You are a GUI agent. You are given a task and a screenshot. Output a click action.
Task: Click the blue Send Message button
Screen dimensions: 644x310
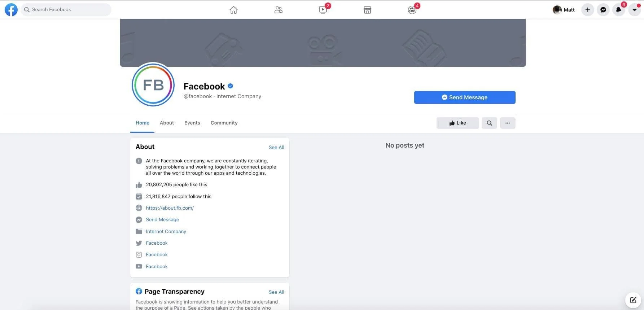pos(465,97)
